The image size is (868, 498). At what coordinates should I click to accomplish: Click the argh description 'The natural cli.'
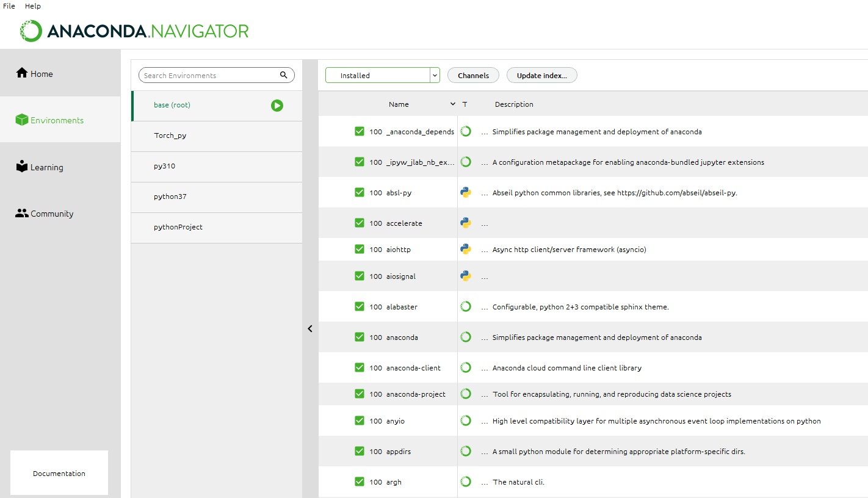[518, 482]
